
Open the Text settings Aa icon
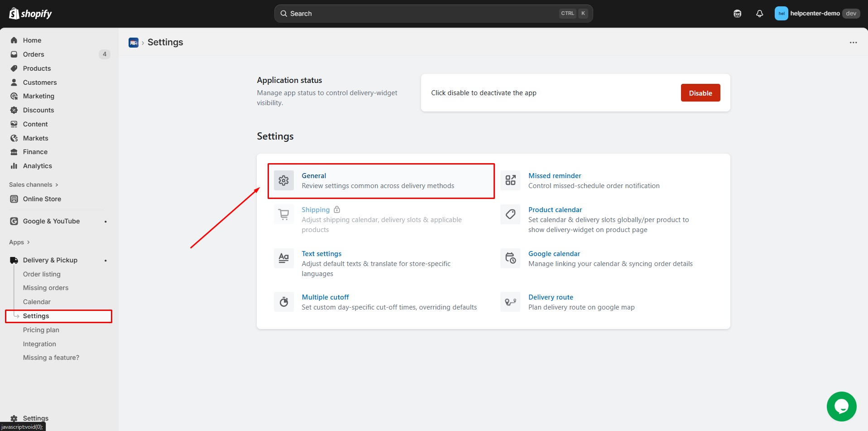coord(284,258)
